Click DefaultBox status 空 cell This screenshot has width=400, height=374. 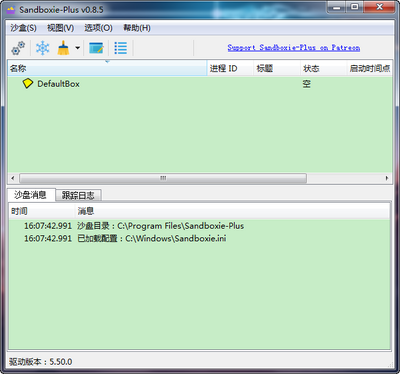(x=307, y=84)
